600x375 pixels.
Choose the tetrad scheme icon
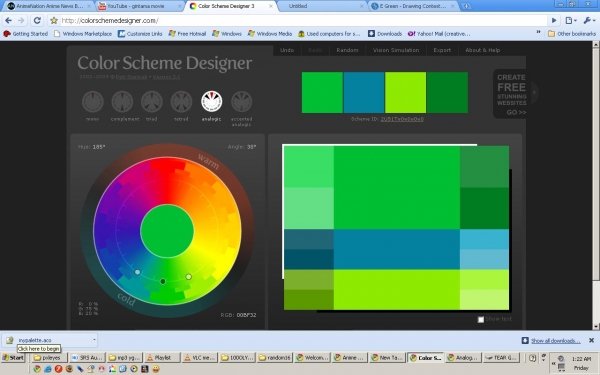(x=181, y=101)
